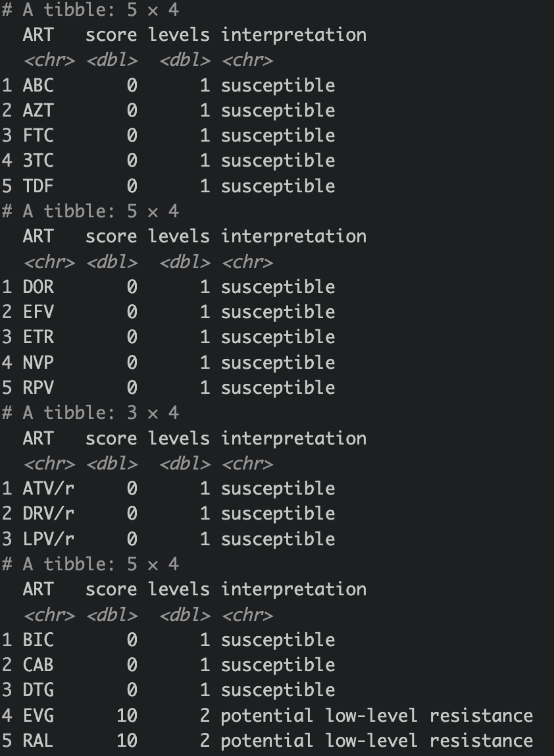The height and width of the screenshot is (756, 554).
Task: Click the RAL drug name
Action: click(x=38, y=741)
